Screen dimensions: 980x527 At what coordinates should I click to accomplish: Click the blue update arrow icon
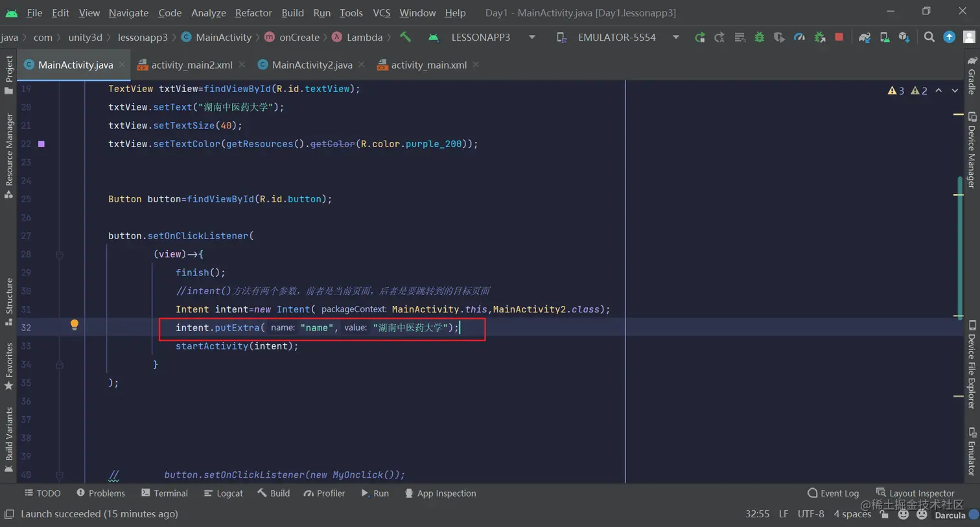(950, 37)
